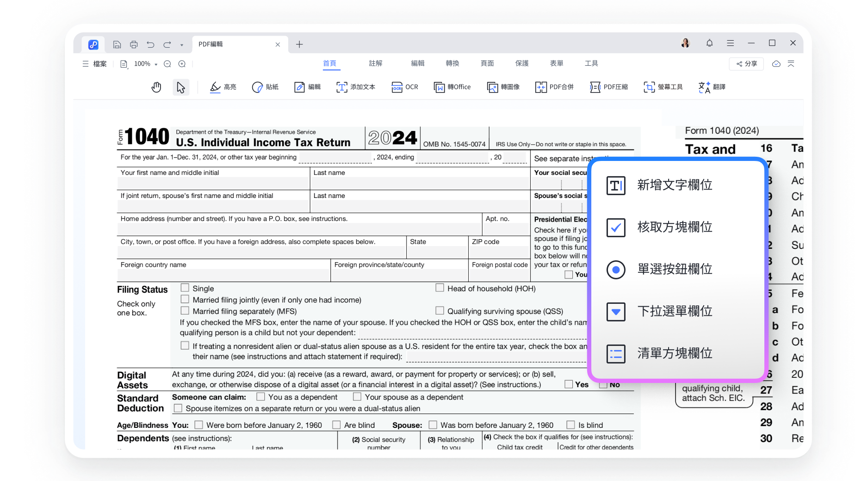Open the 貼紙 (sticker) tool
868x481 pixels.
point(265,87)
